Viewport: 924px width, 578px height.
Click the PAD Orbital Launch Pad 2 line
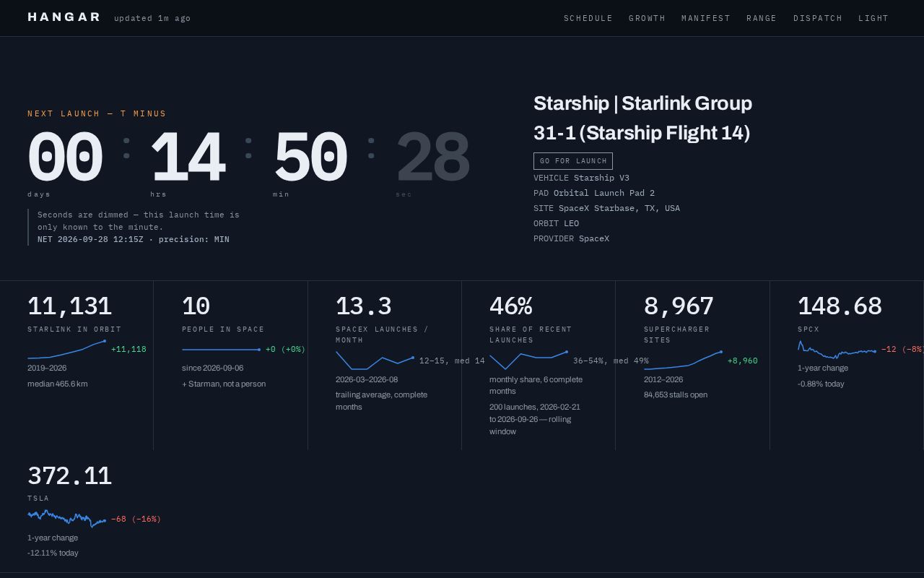(594, 193)
